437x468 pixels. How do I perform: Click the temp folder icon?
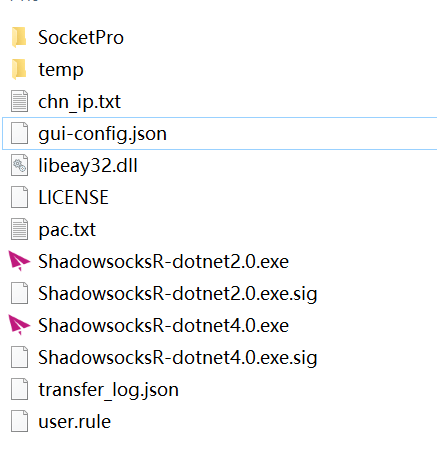coord(19,69)
